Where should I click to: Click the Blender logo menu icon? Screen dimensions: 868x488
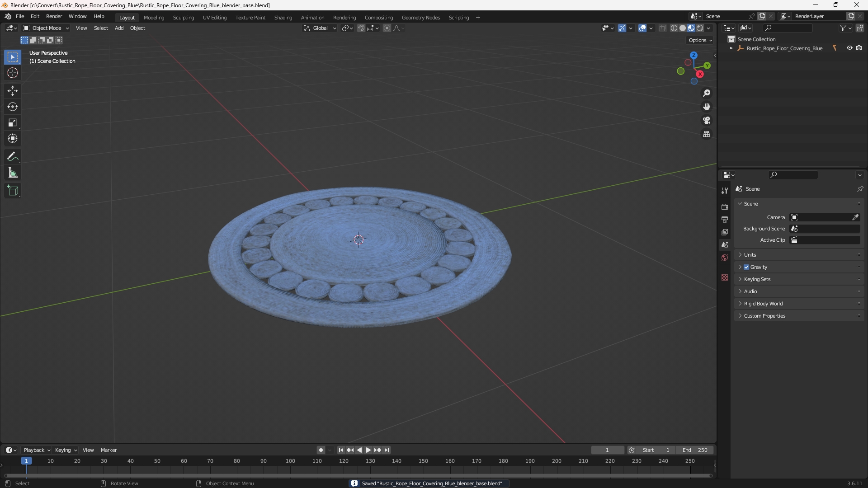tap(8, 16)
